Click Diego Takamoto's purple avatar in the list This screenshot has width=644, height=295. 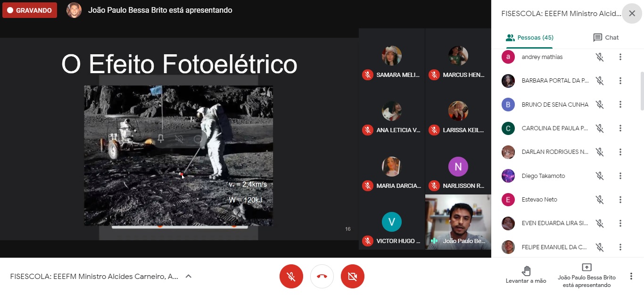[x=508, y=176]
